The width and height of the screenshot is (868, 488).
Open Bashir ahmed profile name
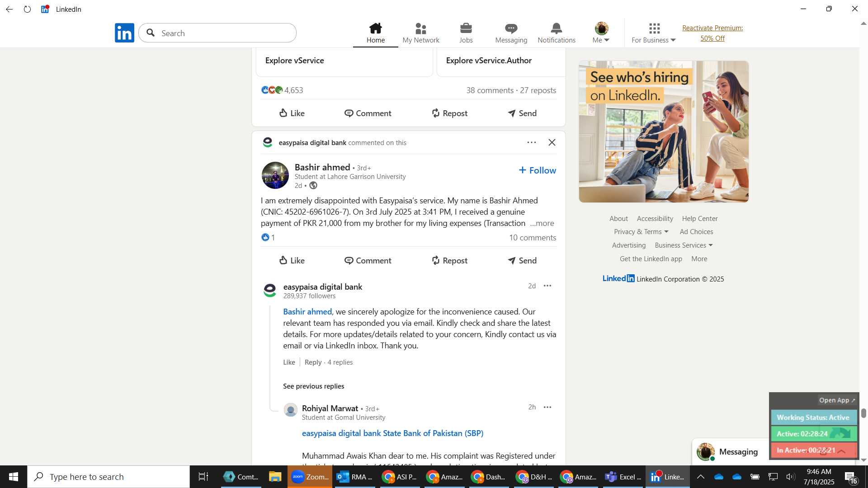tap(322, 167)
